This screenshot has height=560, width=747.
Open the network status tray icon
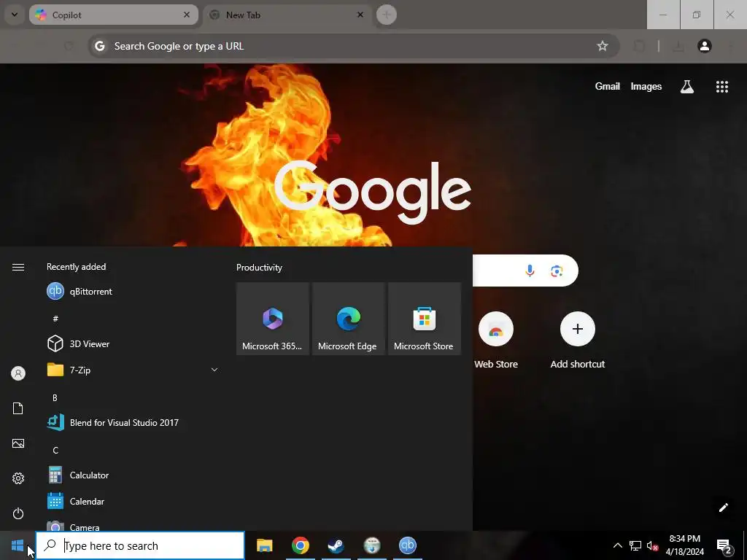pos(635,545)
